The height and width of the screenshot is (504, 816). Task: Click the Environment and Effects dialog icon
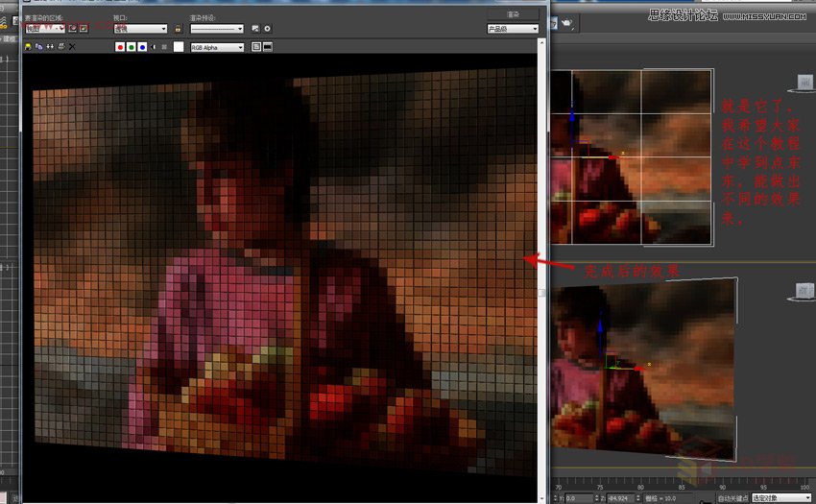[267, 29]
